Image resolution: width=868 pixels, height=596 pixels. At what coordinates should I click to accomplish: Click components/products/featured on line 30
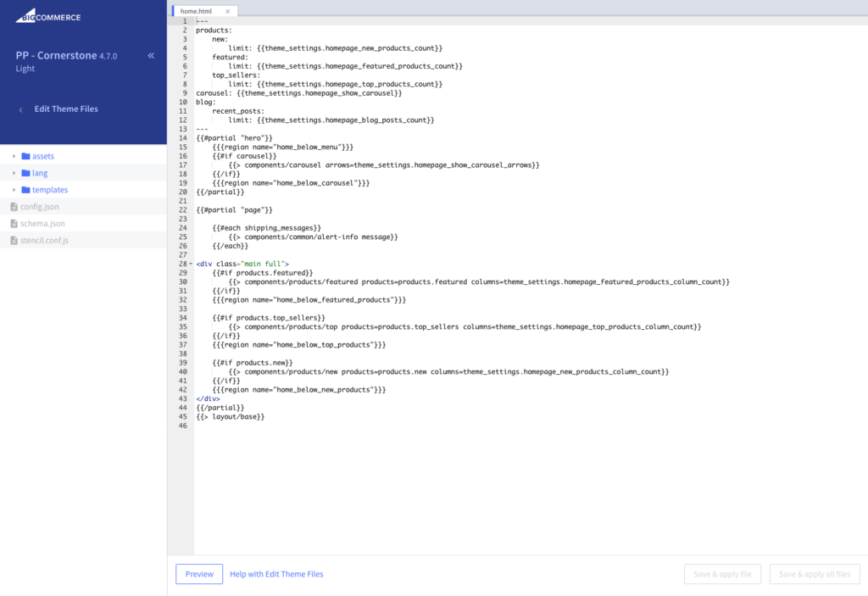point(479,282)
